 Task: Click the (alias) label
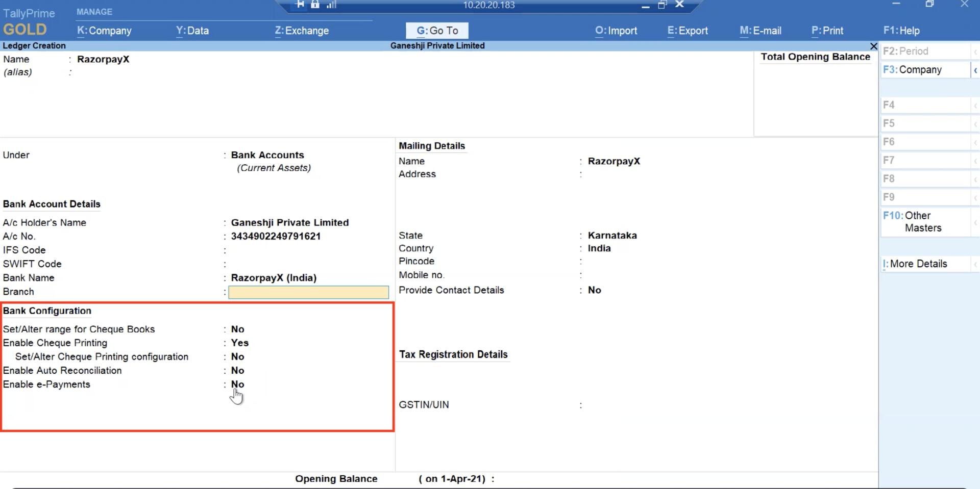[x=17, y=72]
